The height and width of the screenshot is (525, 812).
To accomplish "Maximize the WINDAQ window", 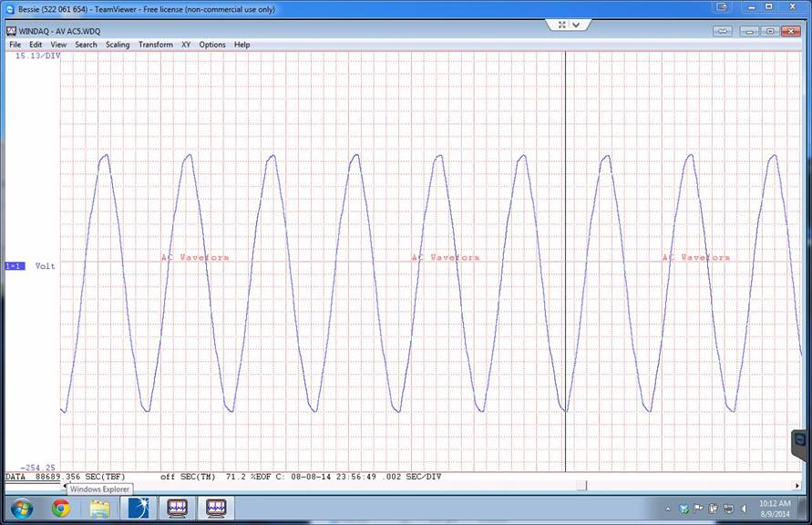I will pos(769,32).
